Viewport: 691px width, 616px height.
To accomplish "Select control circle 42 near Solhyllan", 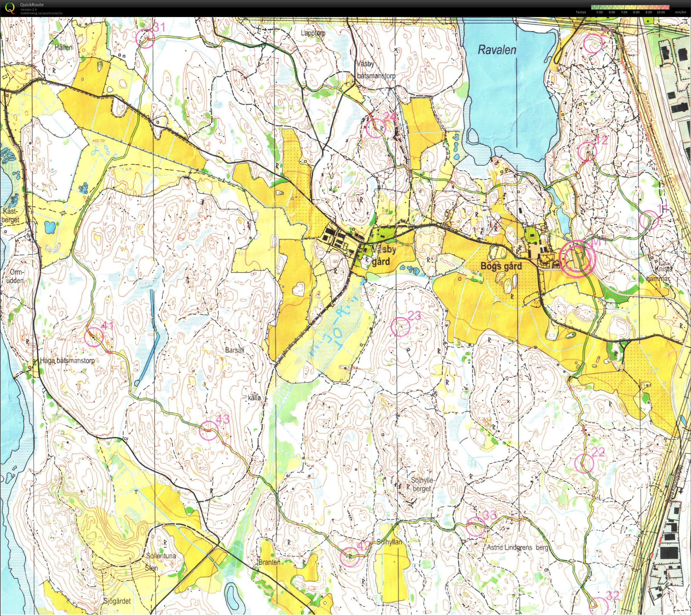I will [350, 557].
